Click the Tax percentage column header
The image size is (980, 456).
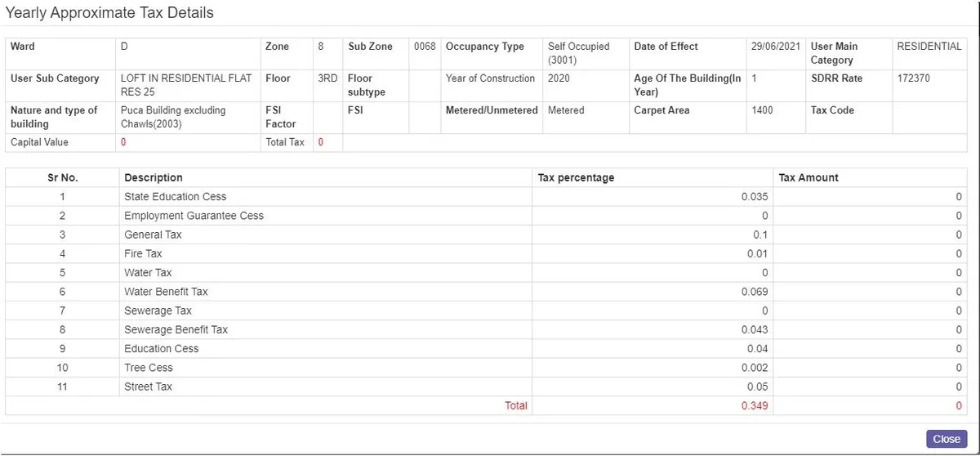[576, 177]
